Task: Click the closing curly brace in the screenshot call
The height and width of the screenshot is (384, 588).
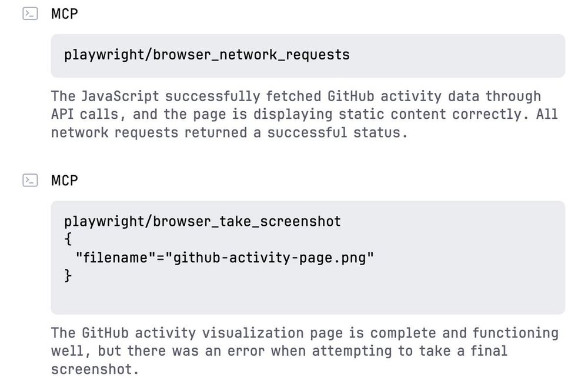Action: pyautogui.click(x=68, y=275)
